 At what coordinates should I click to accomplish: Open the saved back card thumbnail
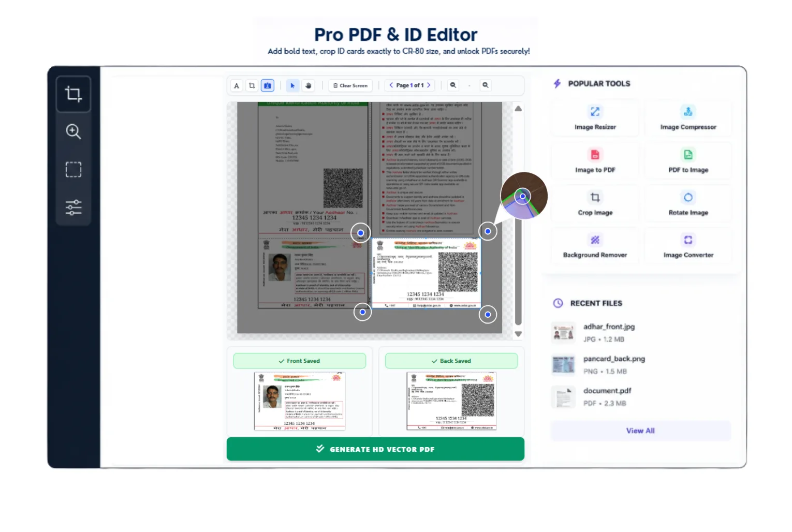coord(451,401)
